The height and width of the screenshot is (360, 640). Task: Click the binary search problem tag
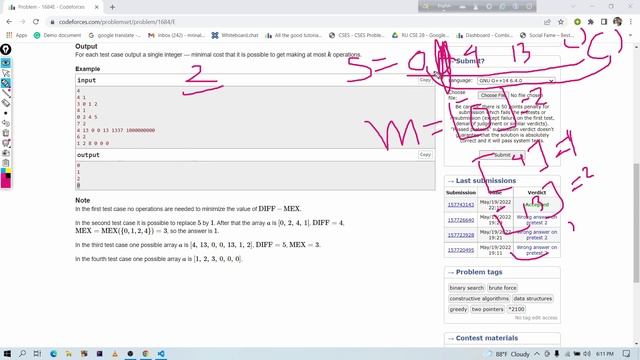point(466,288)
